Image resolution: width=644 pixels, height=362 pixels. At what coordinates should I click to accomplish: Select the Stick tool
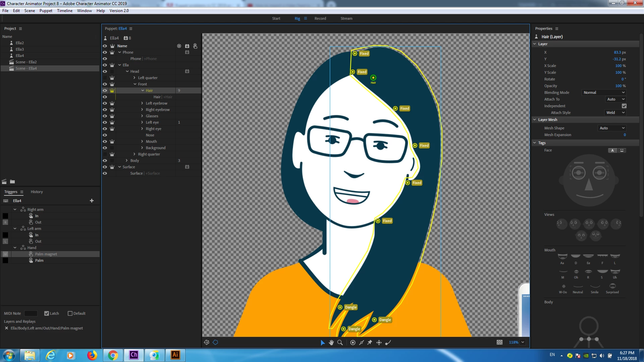point(362,342)
